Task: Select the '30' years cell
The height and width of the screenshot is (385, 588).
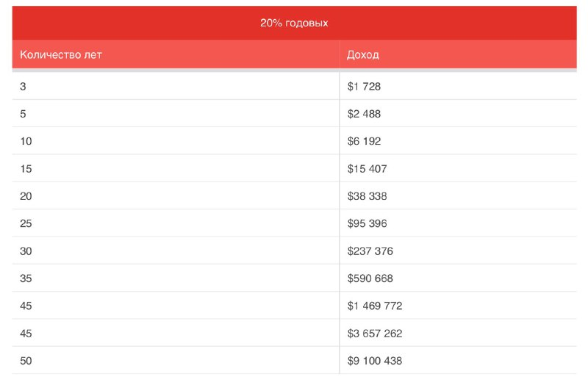Action: 26,251
